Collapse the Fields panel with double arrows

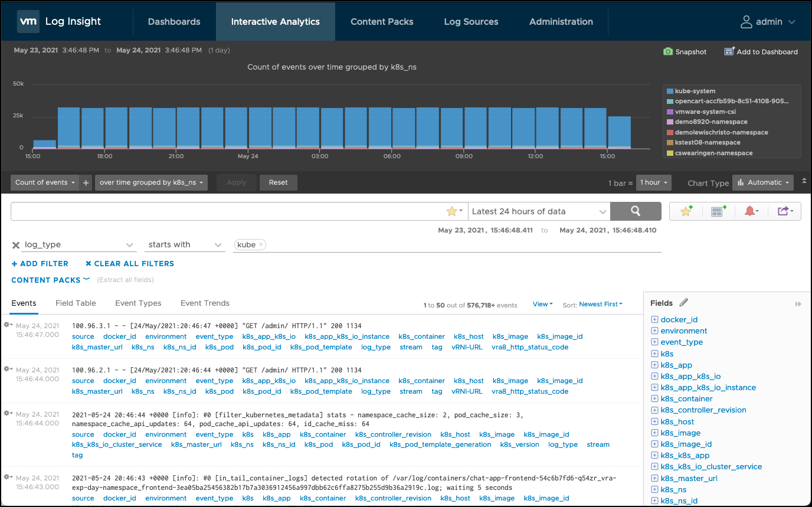pyautogui.click(x=798, y=304)
